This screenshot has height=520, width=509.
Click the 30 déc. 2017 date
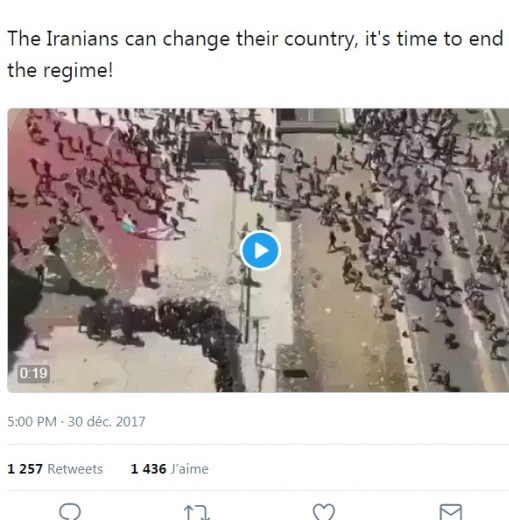tap(107, 422)
